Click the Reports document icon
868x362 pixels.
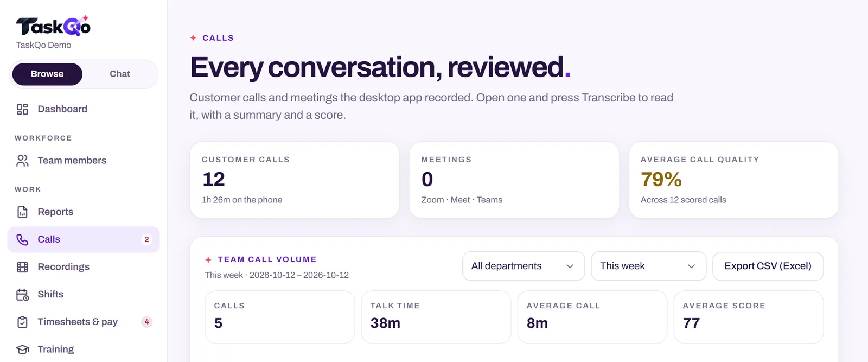tap(22, 212)
